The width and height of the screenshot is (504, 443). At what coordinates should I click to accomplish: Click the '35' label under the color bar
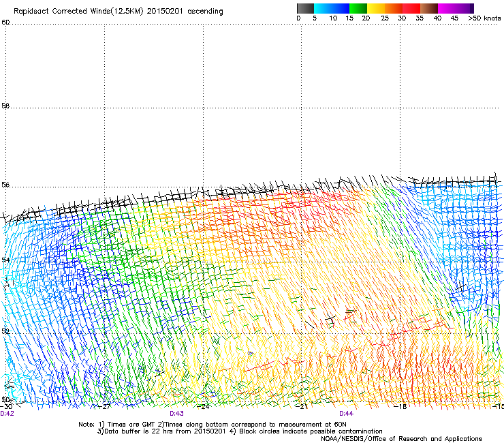pyautogui.click(x=420, y=18)
